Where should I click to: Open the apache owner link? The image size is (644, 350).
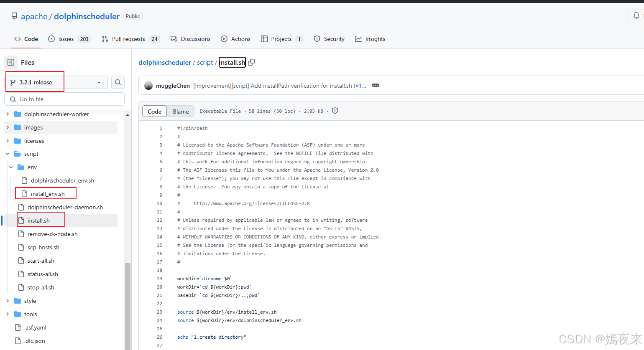[34, 16]
